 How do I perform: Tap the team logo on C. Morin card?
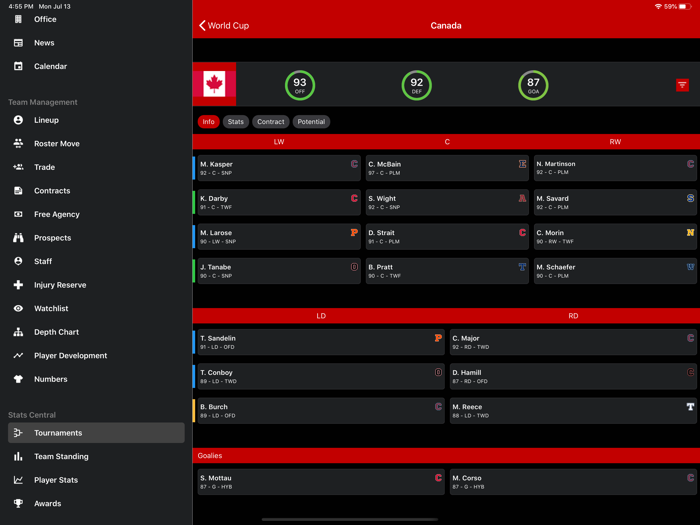pyautogui.click(x=690, y=233)
